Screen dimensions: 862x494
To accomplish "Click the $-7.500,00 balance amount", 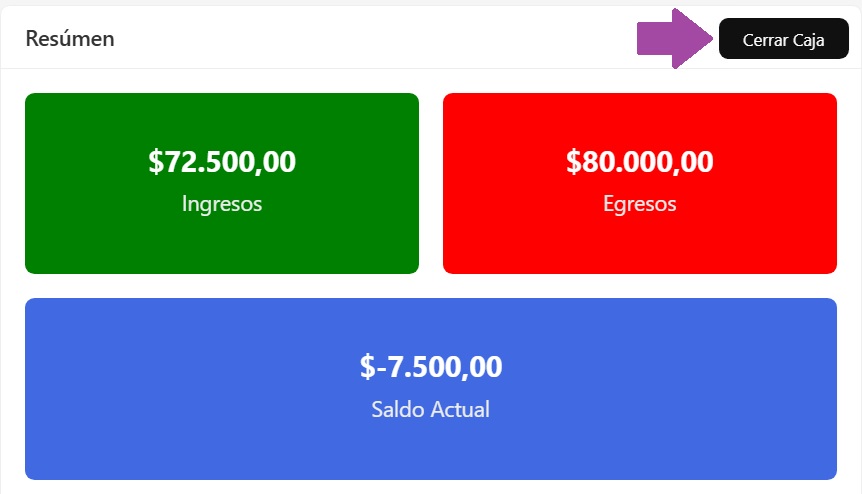I will click(431, 367).
